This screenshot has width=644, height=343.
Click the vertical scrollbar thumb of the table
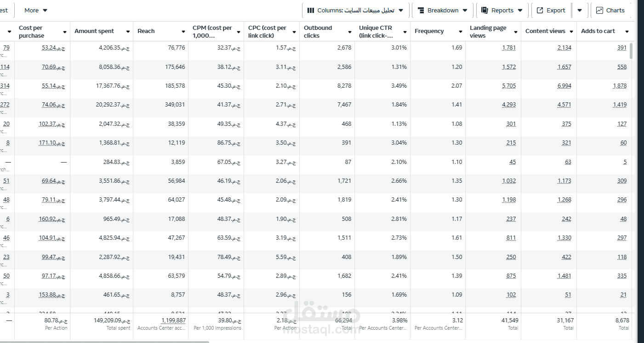click(631, 51)
